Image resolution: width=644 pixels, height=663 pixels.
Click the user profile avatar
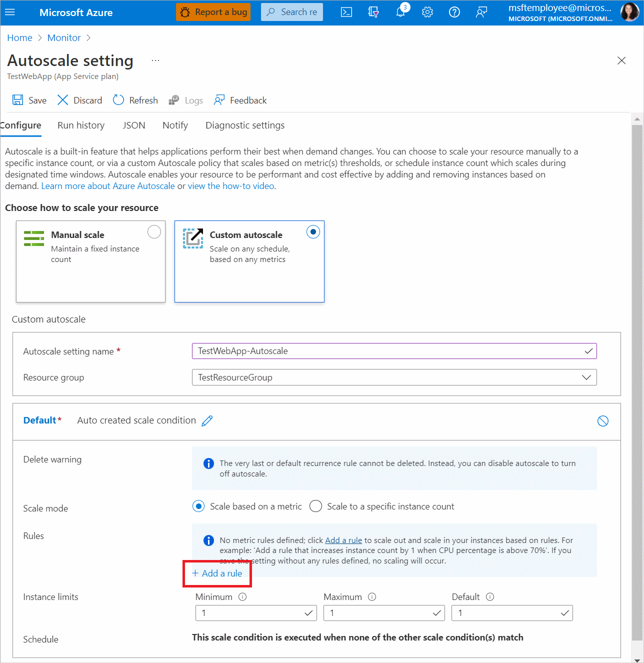[x=629, y=12]
